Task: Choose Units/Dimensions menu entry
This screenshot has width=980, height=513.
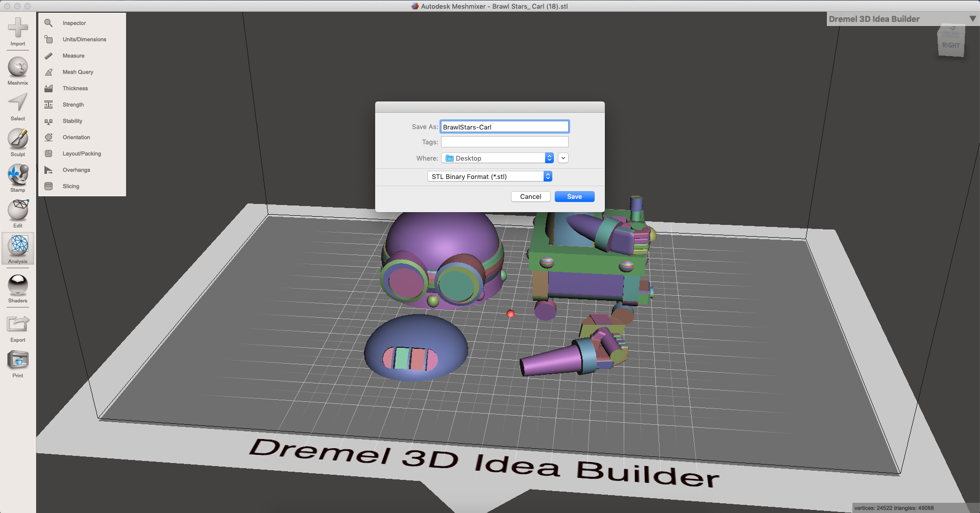Action: [x=84, y=39]
